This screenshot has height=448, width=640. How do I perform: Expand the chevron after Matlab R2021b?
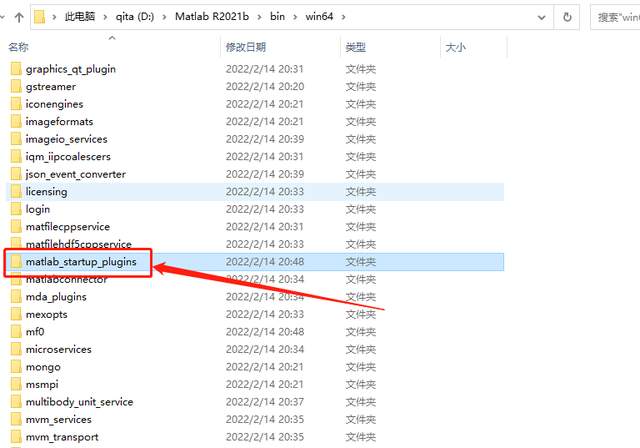coord(259,17)
